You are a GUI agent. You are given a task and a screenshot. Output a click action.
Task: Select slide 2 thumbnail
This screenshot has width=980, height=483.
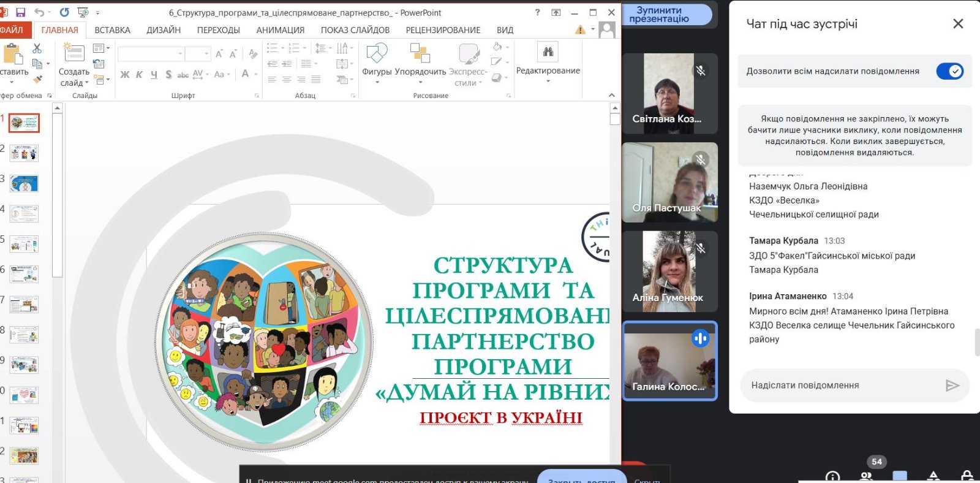[24, 153]
